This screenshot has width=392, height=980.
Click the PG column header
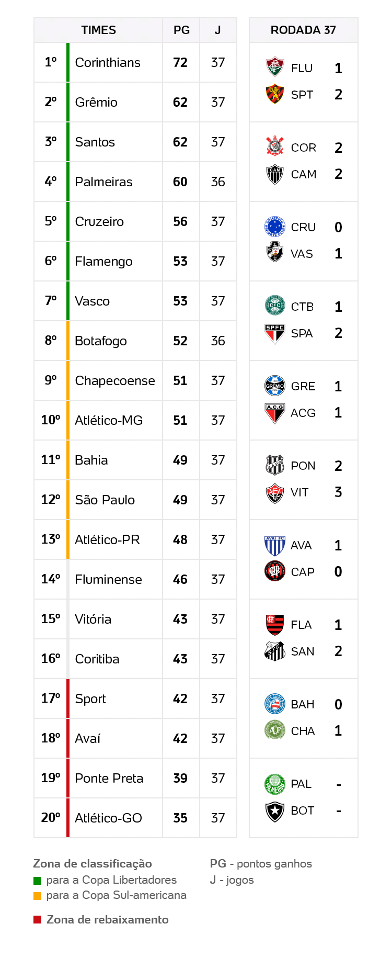pos(181,30)
